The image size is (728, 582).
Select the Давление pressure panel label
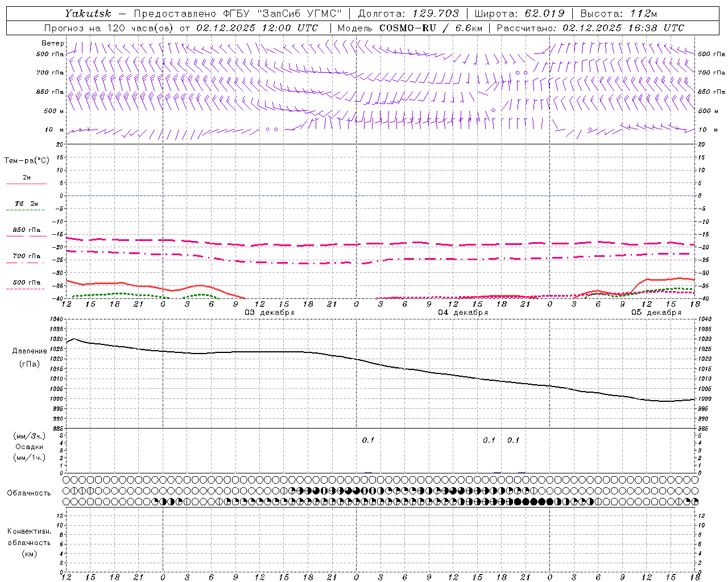pyautogui.click(x=30, y=351)
